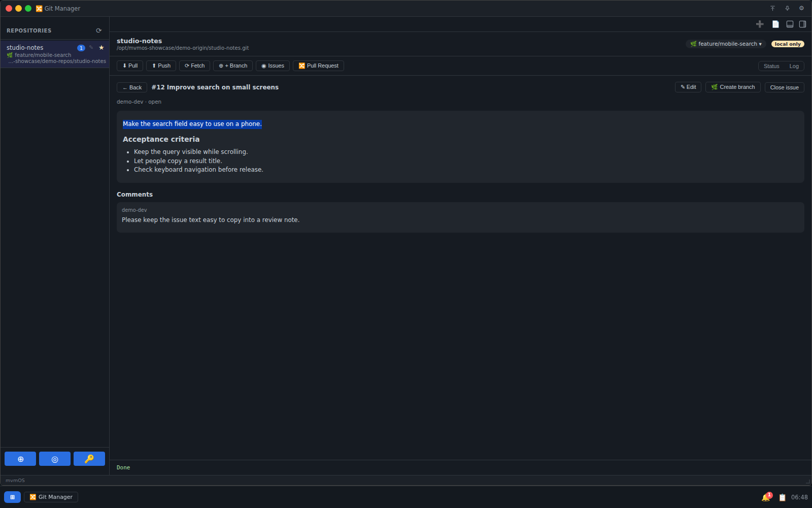Click the key credentials button at sidebar bottom
Image resolution: width=812 pixels, height=508 pixels.
coord(89,459)
